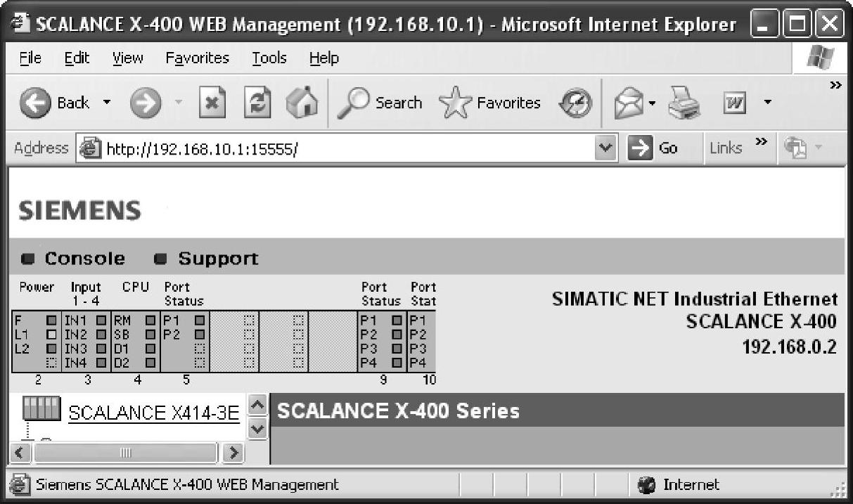Open the Mail toolbar icon
The height and width of the screenshot is (504, 853).
pos(629,104)
